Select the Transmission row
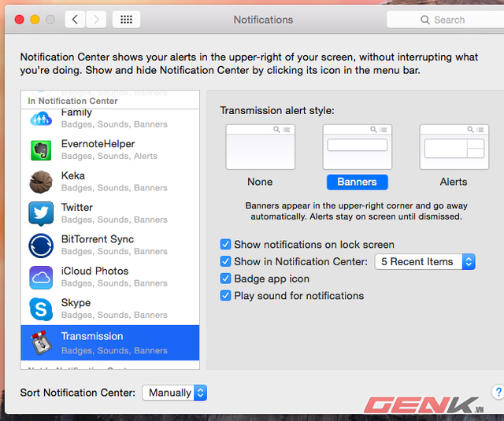 pyautogui.click(x=110, y=342)
